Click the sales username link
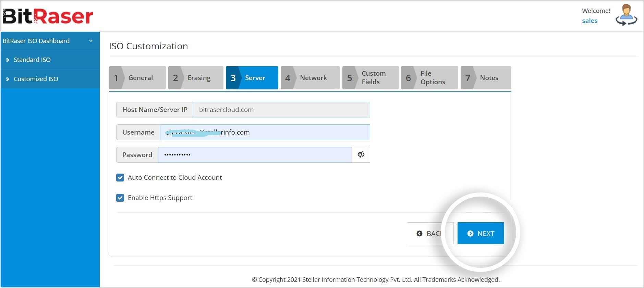 [590, 21]
